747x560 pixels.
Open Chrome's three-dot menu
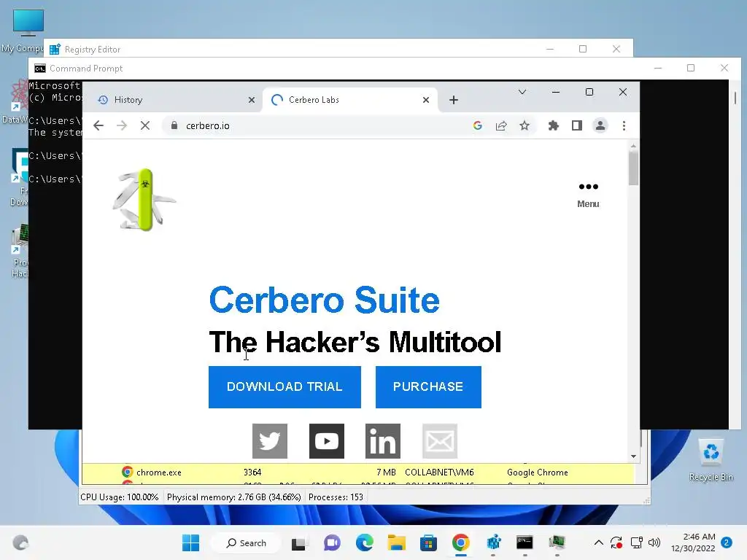[x=624, y=125]
